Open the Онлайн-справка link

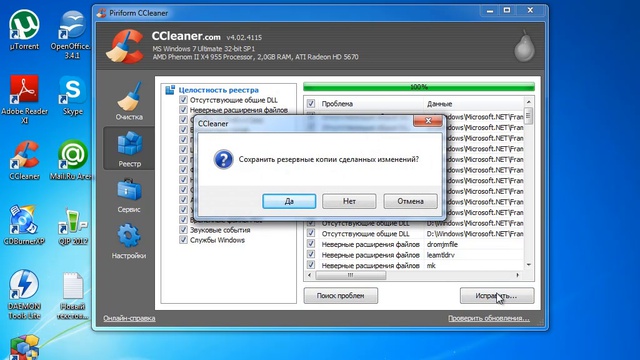point(129,318)
